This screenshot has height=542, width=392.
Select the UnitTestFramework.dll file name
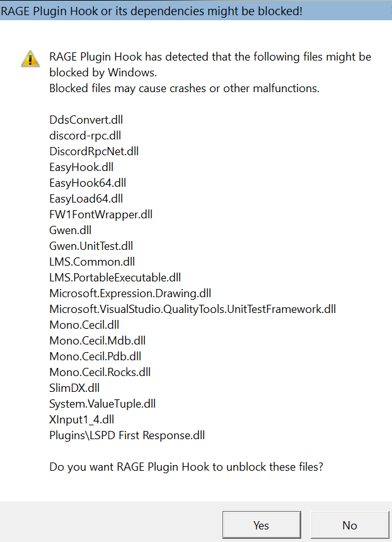tap(193, 309)
